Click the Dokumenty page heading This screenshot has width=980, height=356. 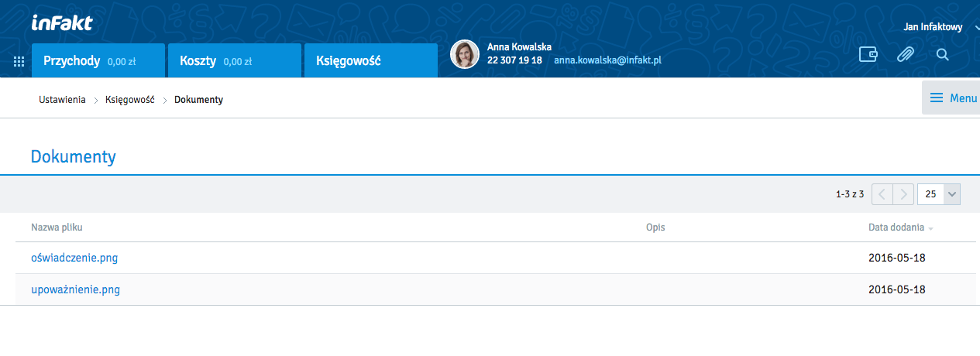click(x=74, y=157)
